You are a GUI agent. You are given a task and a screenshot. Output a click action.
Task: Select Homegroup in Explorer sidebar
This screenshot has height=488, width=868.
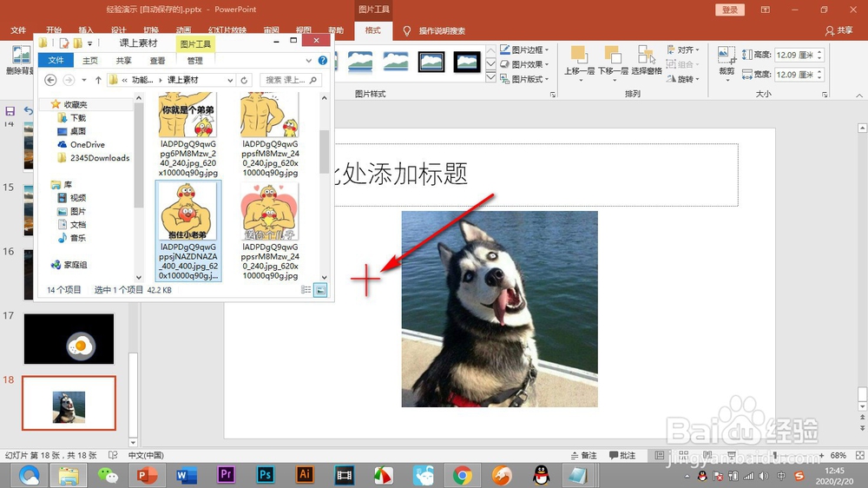click(69, 265)
